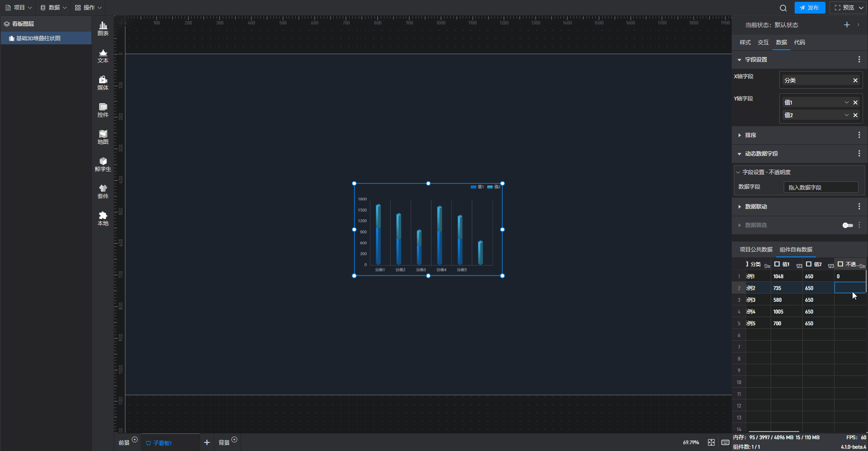Open more options for 动态数据字段
The height and width of the screenshot is (451, 868).
[x=859, y=154]
